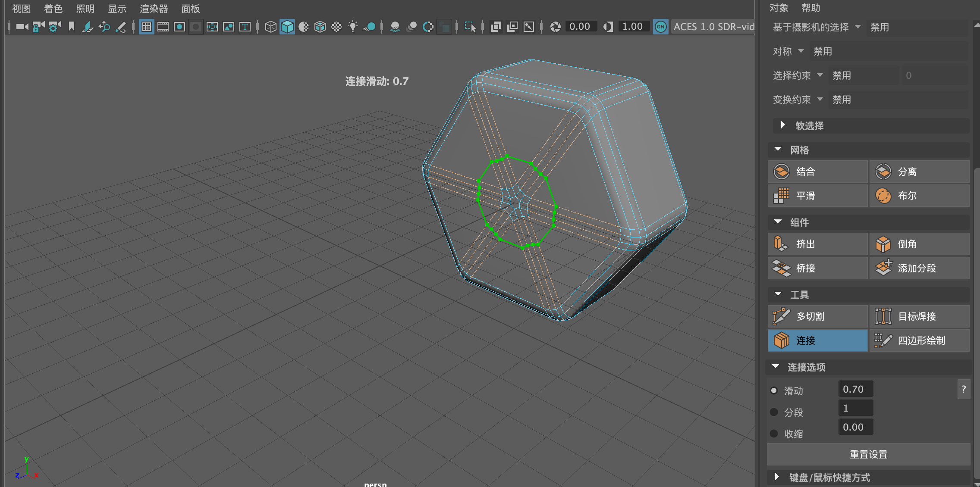Open the 照明 menu

pos(85,9)
